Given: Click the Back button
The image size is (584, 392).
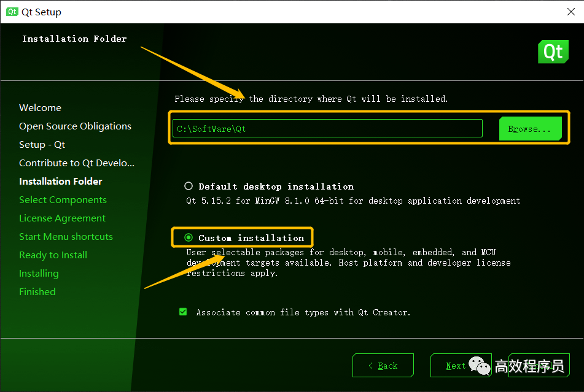Looking at the screenshot, I should (383, 365).
